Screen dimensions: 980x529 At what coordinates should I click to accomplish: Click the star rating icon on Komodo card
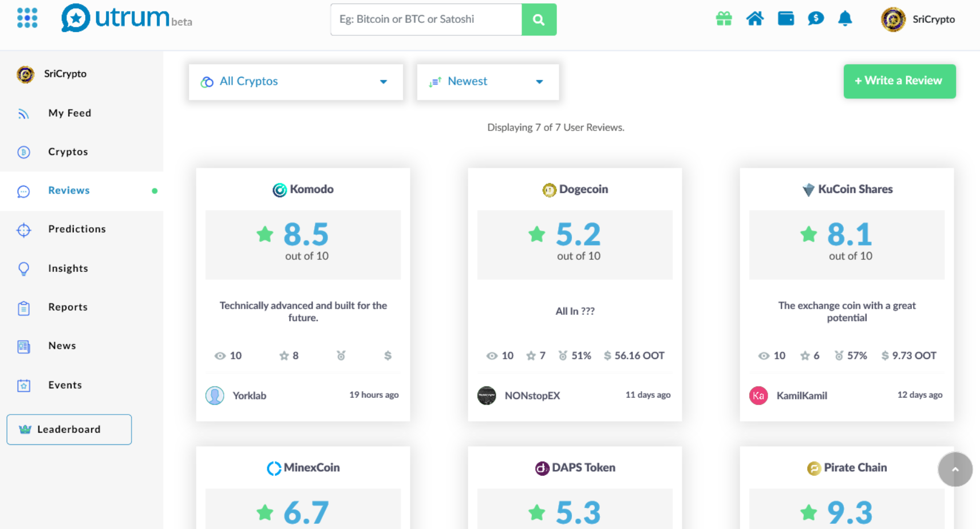285,356
